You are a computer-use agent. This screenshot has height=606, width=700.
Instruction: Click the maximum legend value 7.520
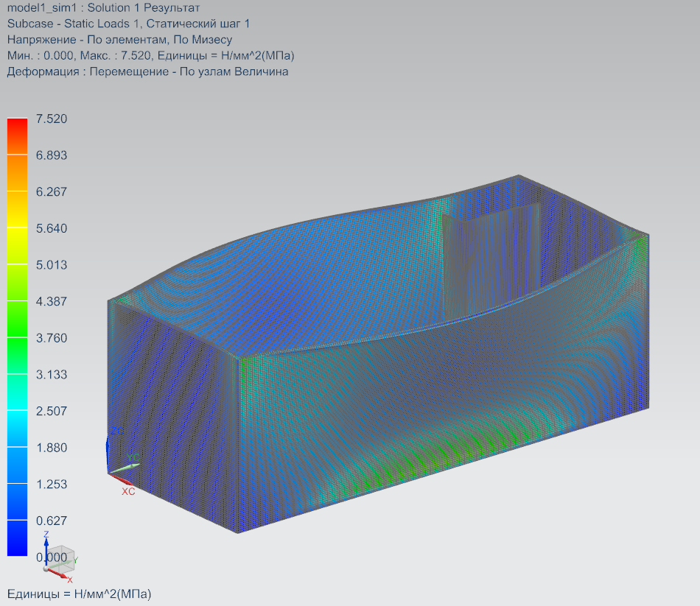(x=52, y=119)
